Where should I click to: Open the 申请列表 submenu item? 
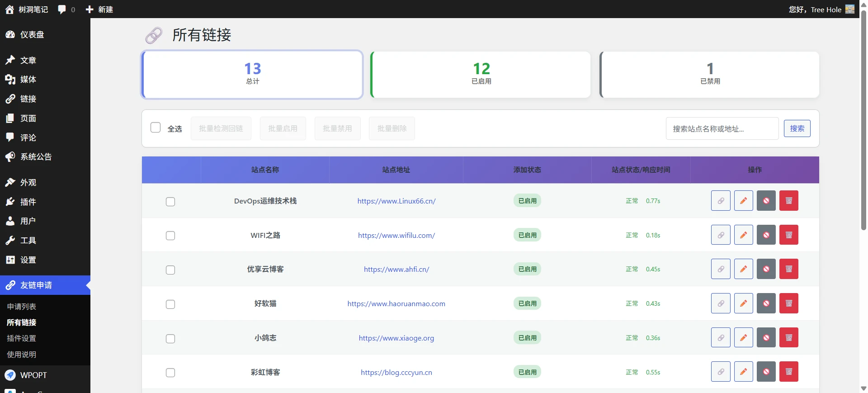21,307
